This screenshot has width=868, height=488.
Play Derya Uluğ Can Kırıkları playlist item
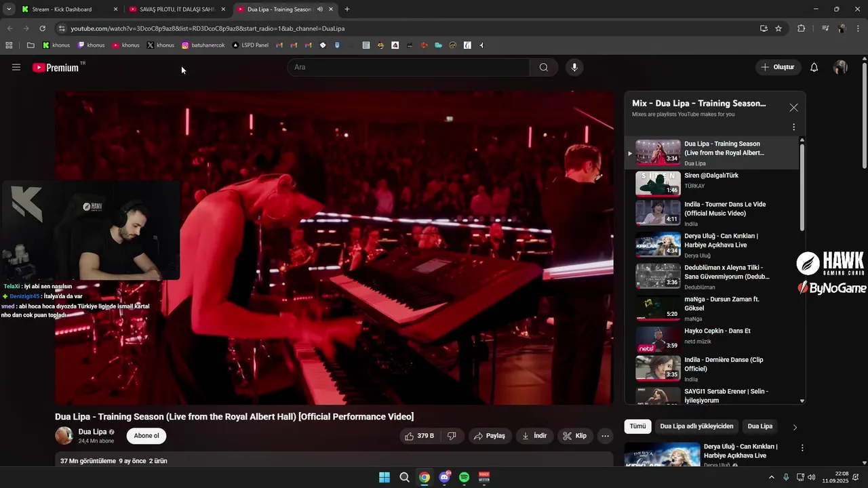click(712, 245)
